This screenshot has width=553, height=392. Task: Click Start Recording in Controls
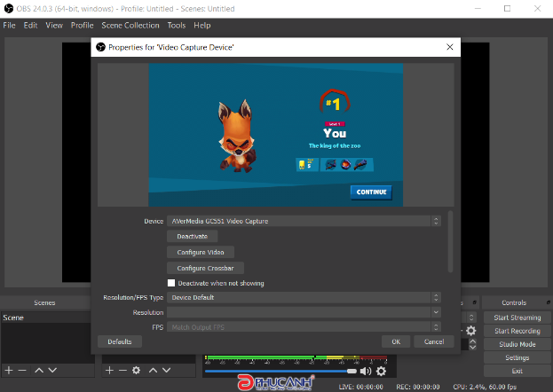(517, 331)
